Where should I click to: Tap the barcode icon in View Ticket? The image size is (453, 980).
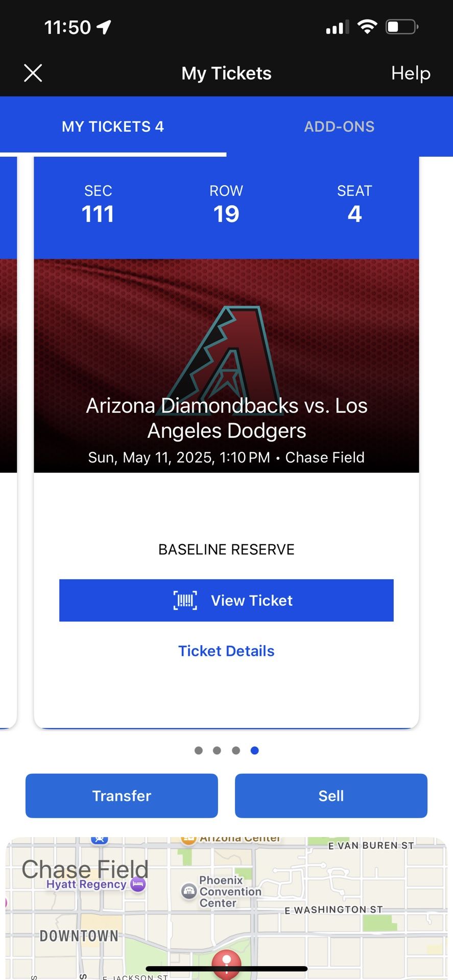coord(185,600)
